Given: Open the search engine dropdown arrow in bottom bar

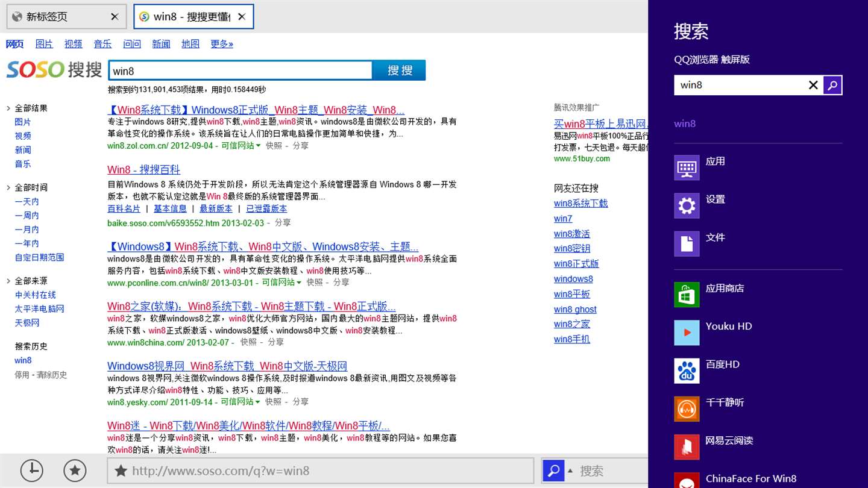Looking at the screenshot, I should tap(570, 471).
